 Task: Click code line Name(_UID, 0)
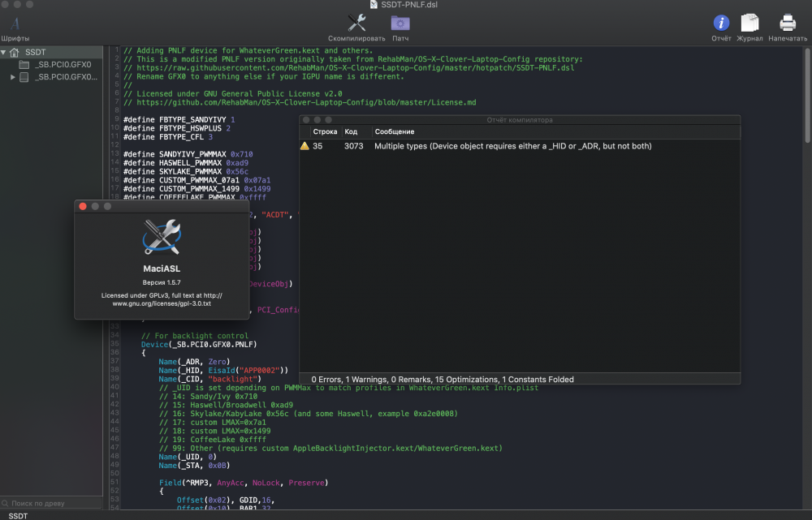click(188, 457)
